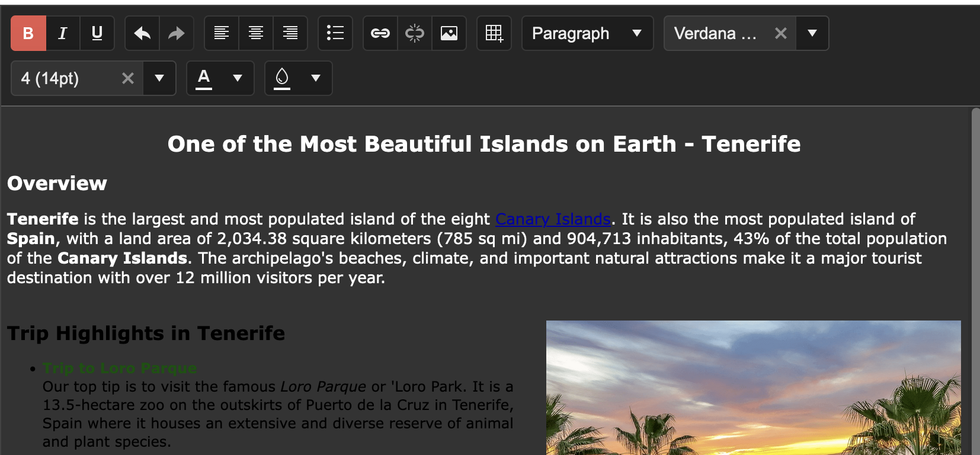Insert a hyperlink
The height and width of the screenshot is (455, 980).
380,33
